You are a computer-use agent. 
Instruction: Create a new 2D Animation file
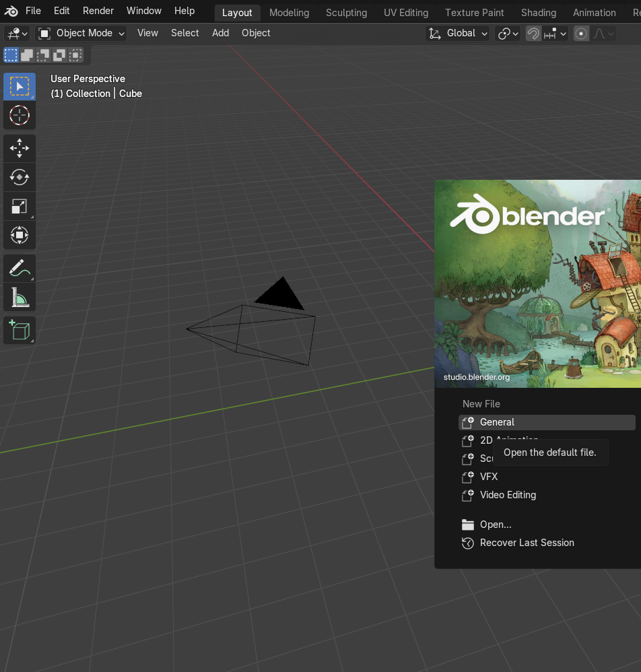[547, 440]
